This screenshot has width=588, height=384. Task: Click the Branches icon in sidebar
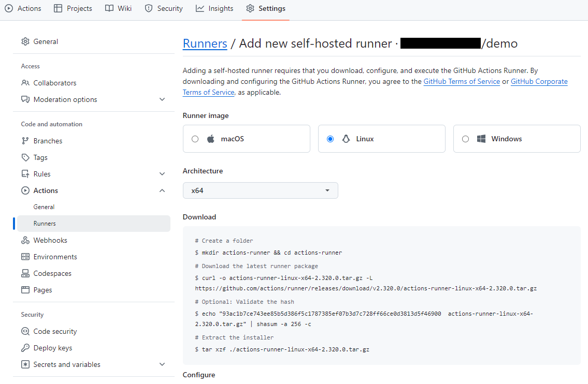[25, 141]
